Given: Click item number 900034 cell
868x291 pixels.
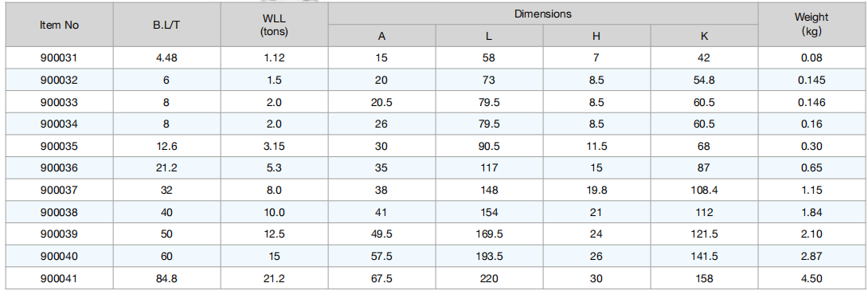Looking at the screenshot, I should (x=59, y=124).
